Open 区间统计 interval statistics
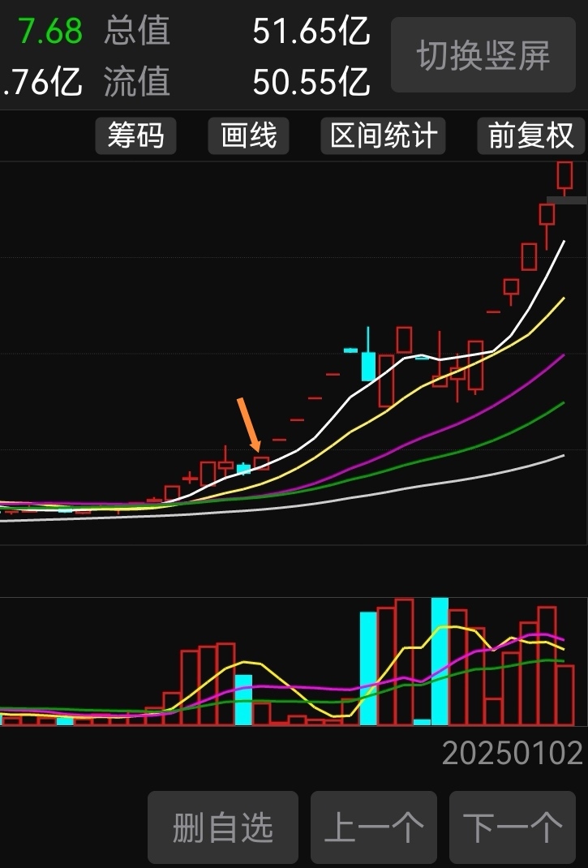 pos(383,135)
